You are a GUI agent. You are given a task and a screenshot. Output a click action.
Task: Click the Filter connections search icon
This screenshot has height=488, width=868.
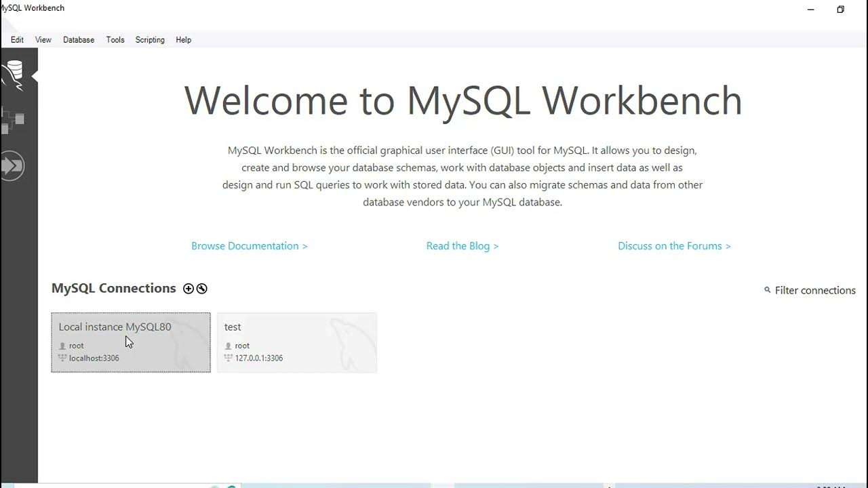coord(768,290)
